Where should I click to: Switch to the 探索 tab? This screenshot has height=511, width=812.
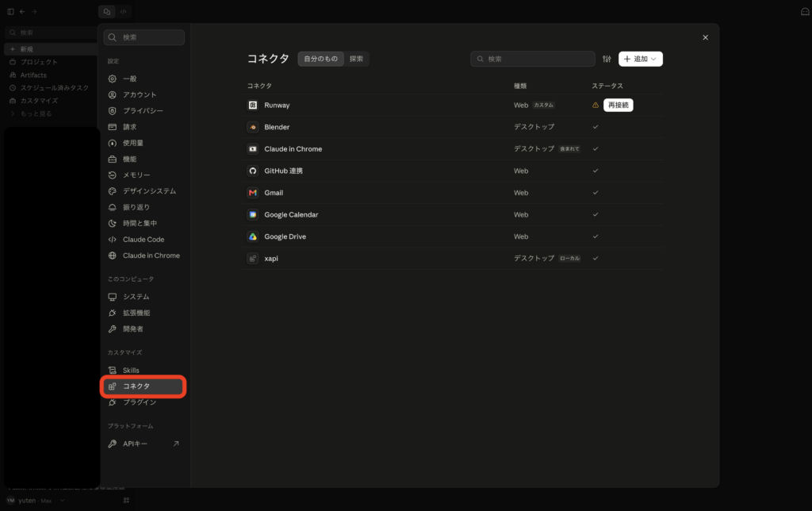click(356, 59)
